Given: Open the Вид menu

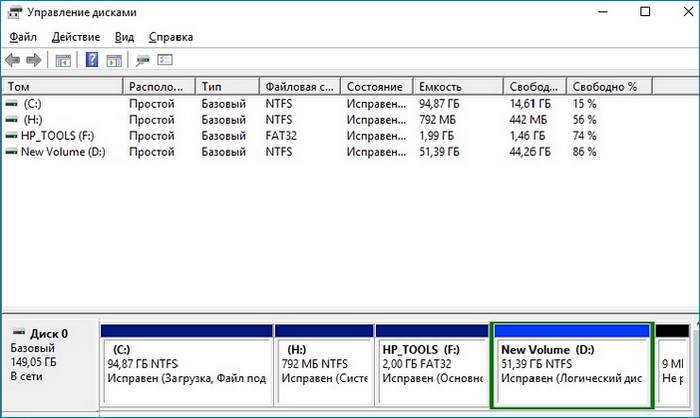Looking at the screenshot, I should [125, 37].
